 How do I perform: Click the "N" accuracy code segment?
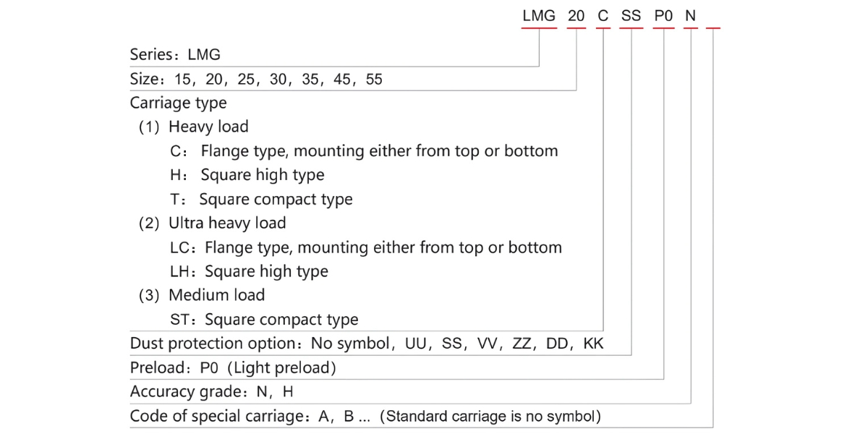tap(691, 15)
